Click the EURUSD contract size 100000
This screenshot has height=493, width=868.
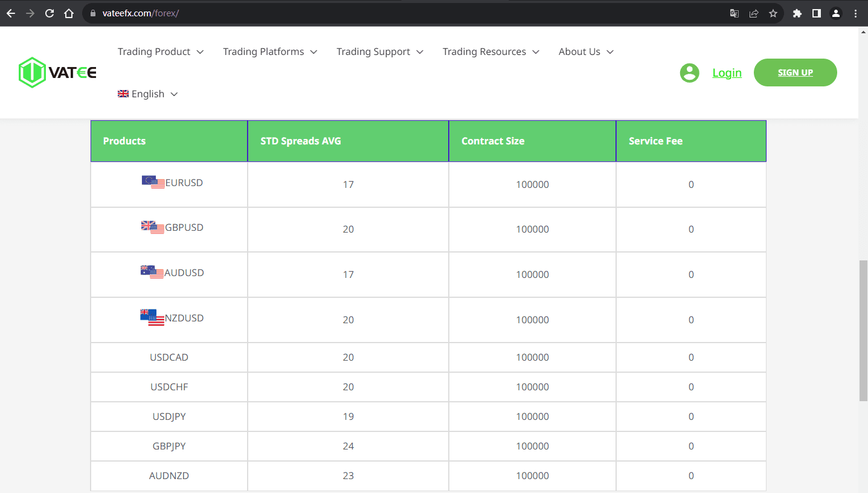[533, 184]
